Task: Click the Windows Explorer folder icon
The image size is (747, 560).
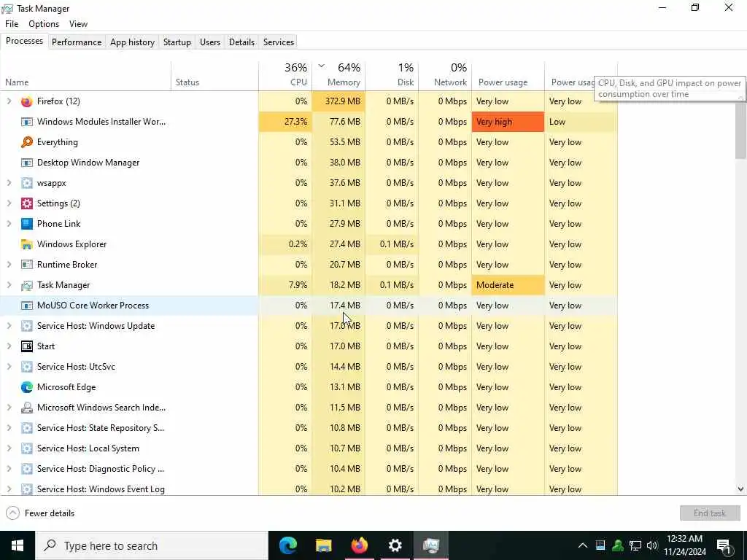Action: point(27,244)
